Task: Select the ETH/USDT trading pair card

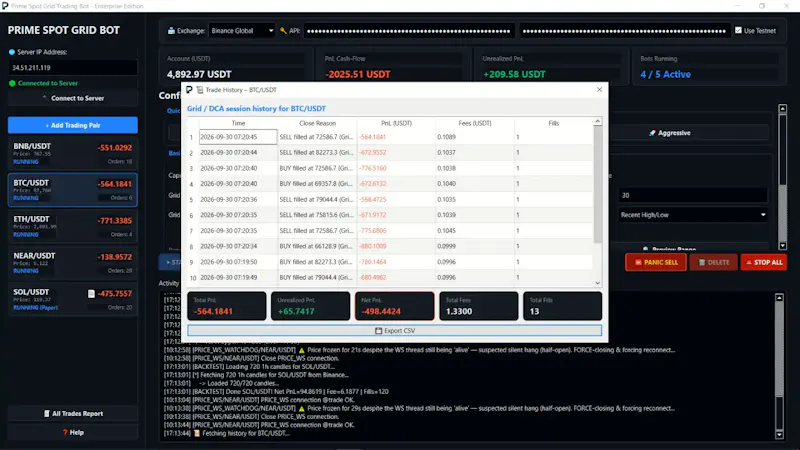Action: tap(72, 226)
